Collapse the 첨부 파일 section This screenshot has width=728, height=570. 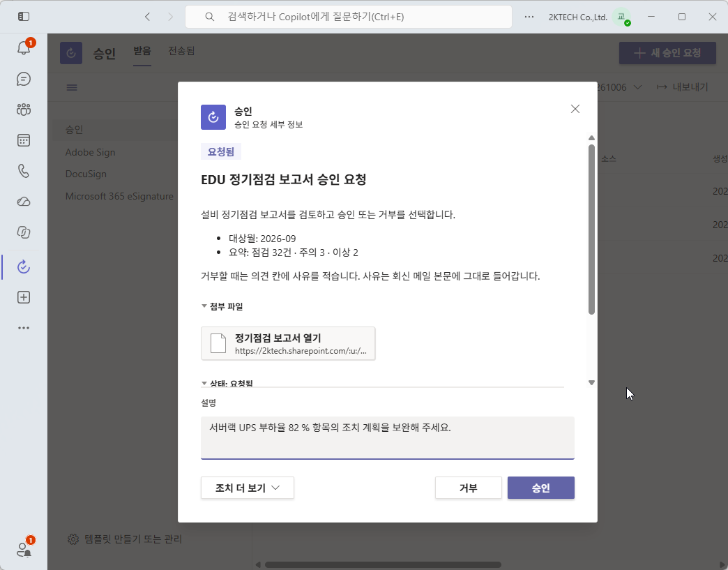pyautogui.click(x=222, y=306)
